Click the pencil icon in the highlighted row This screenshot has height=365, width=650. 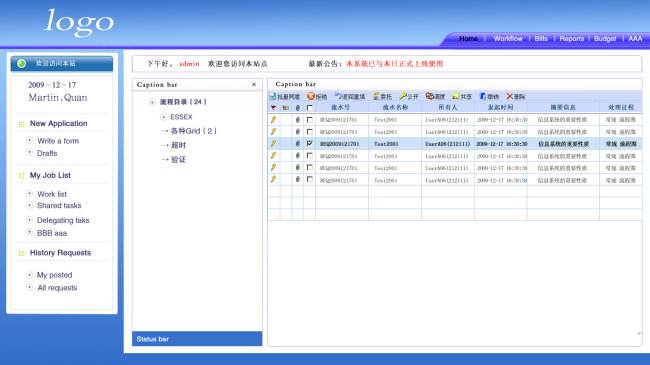(x=274, y=144)
